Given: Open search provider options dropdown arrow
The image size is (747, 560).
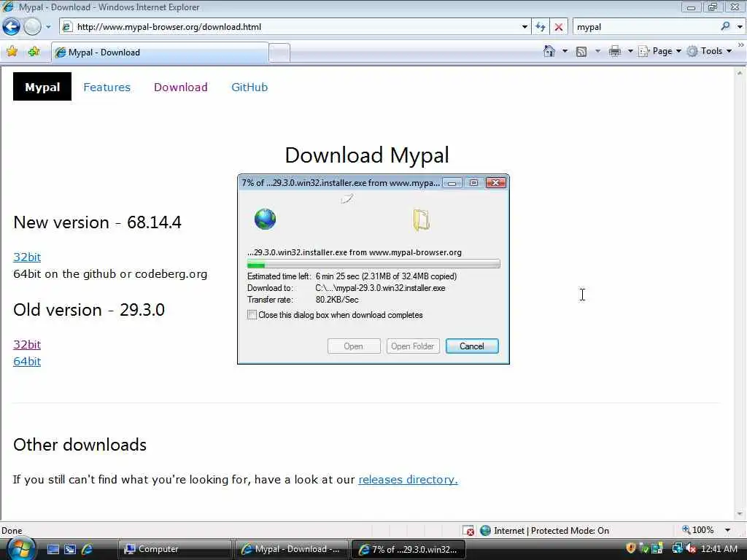Looking at the screenshot, I should pos(740,27).
